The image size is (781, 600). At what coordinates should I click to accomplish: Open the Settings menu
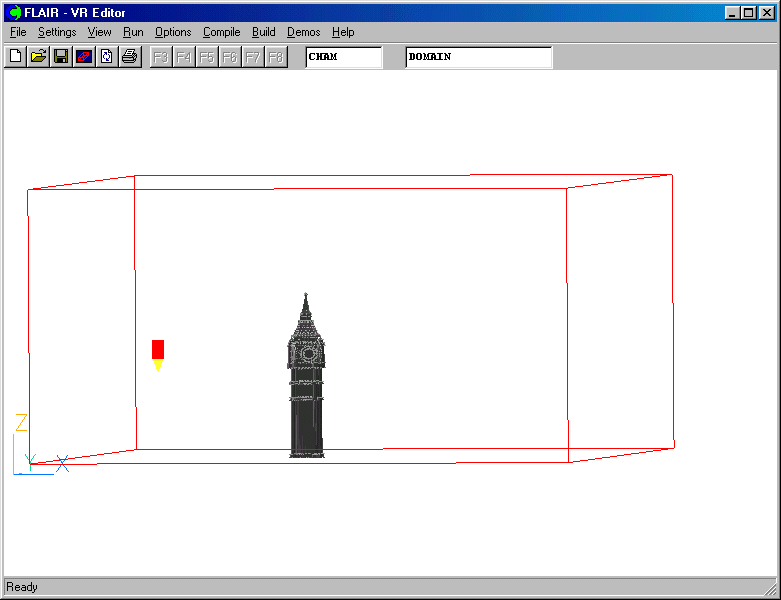[57, 32]
